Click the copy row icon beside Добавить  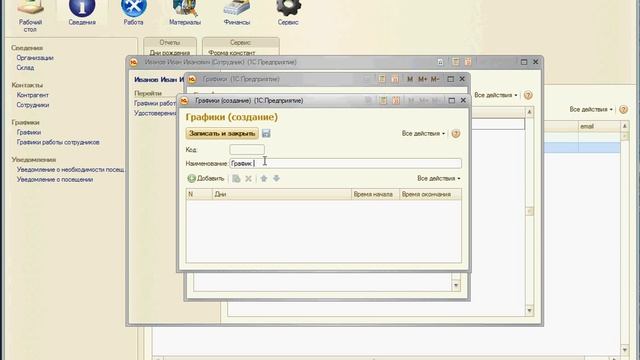point(236,178)
